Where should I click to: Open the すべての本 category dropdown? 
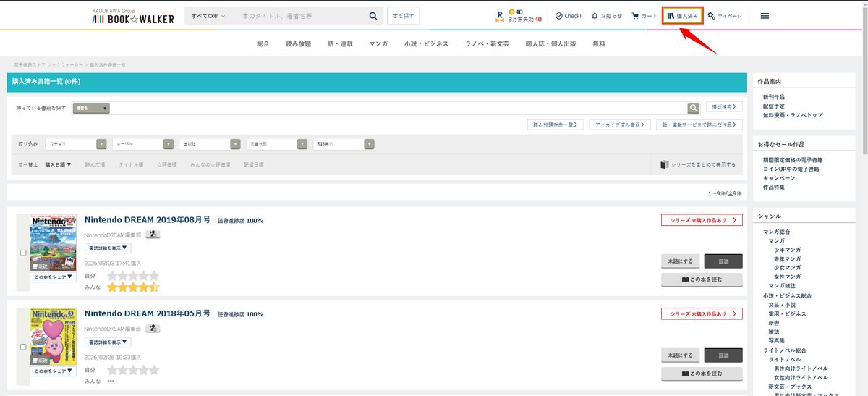[x=209, y=16]
